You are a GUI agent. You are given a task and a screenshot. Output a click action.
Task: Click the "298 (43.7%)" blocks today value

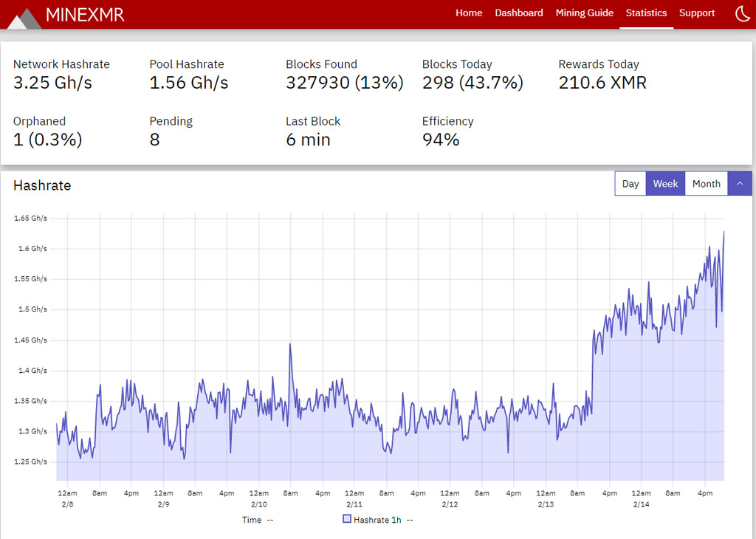[472, 83]
